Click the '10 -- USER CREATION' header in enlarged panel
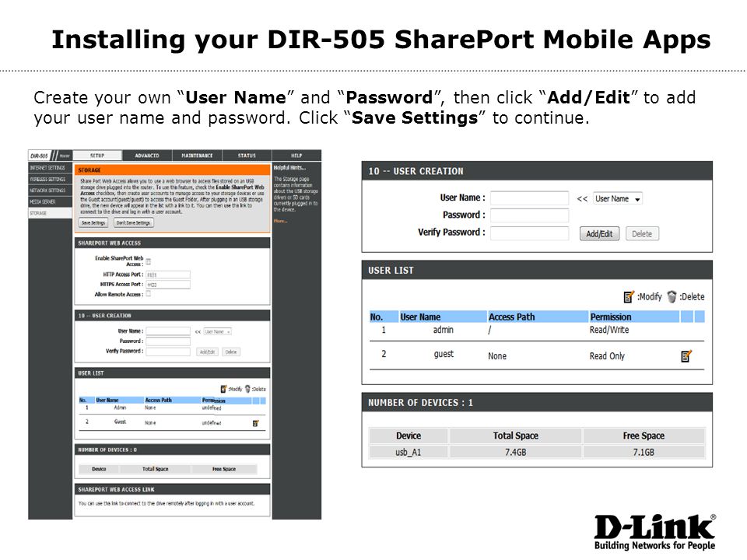The height and width of the screenshot is (560, 747). [537, 171]
